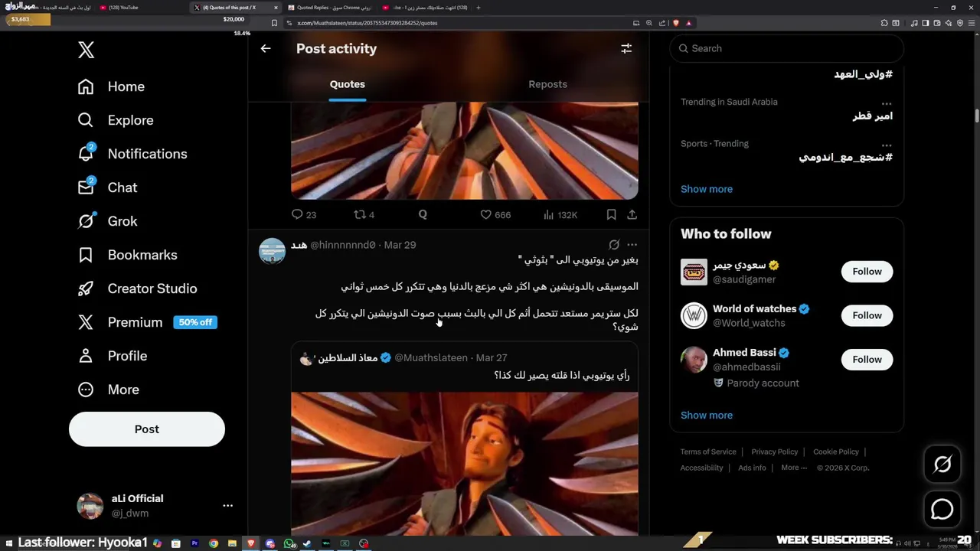Open Explore from the sidebar
Image resolution: width=980 pixels, height=551 pixels.
(116, 120)
